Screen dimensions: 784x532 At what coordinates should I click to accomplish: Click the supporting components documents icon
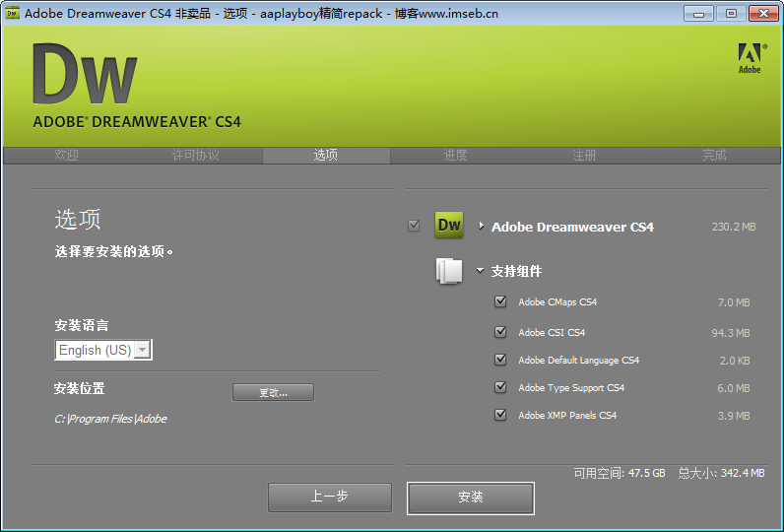(x=449, y=271)
